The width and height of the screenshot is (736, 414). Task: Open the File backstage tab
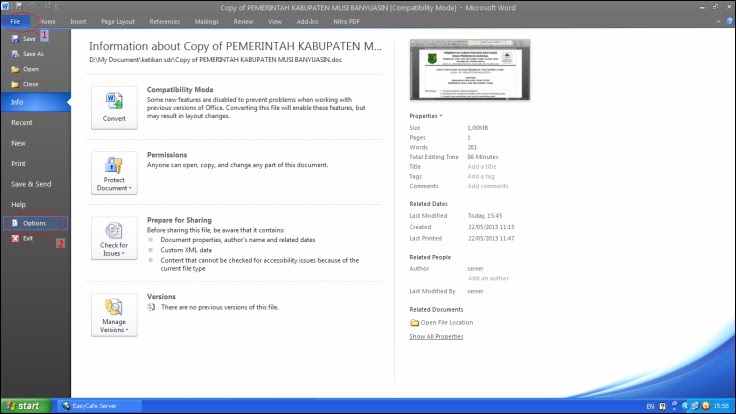15,22
